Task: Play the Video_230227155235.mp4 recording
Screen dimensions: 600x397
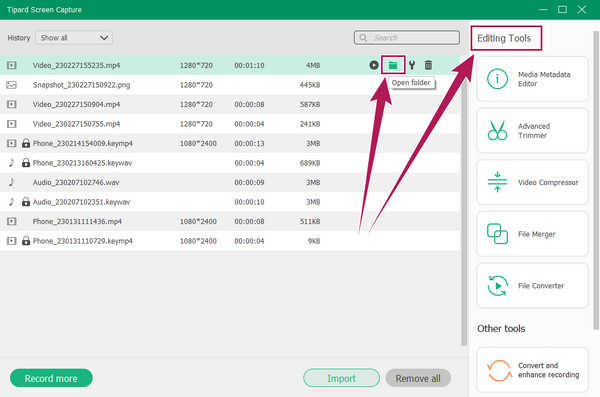Action: (x=374, y=65)
